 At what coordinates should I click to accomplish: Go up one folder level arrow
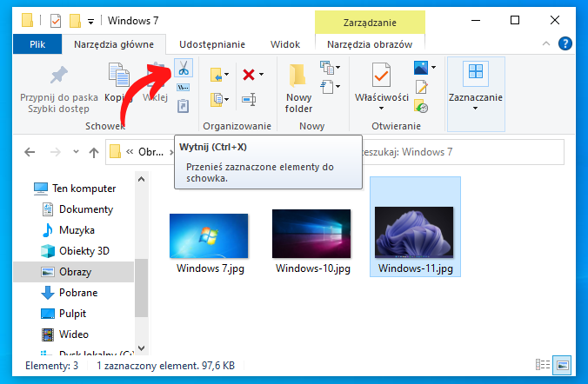click(x=94, y=152)
